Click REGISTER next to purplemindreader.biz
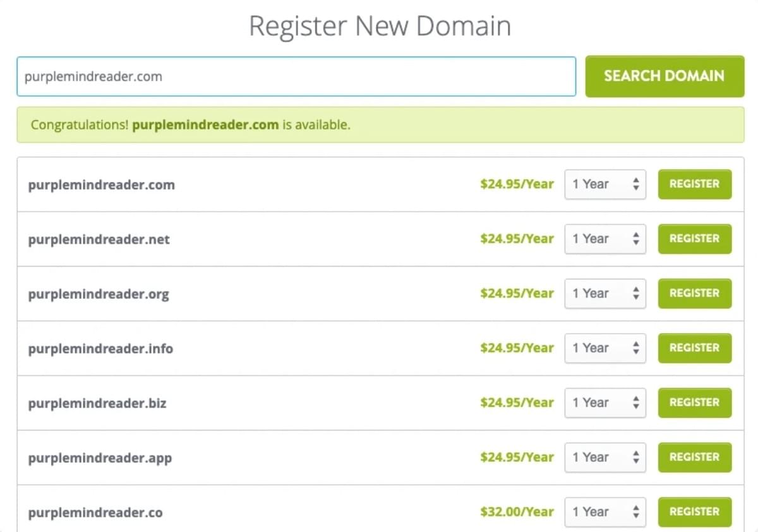758x532 pixels. (694, 402)
